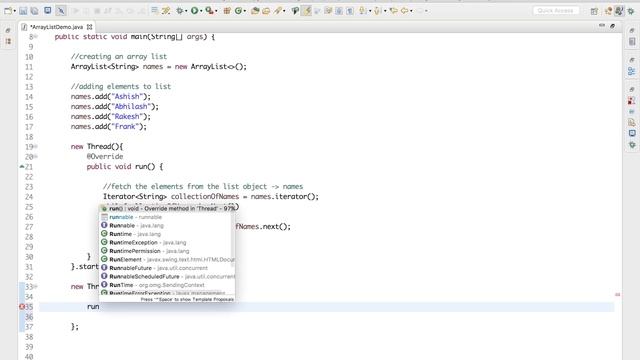Viewport: 640px width, 360px height.
Task: Switch to the selected Java perspective icon
Action: 620,11
